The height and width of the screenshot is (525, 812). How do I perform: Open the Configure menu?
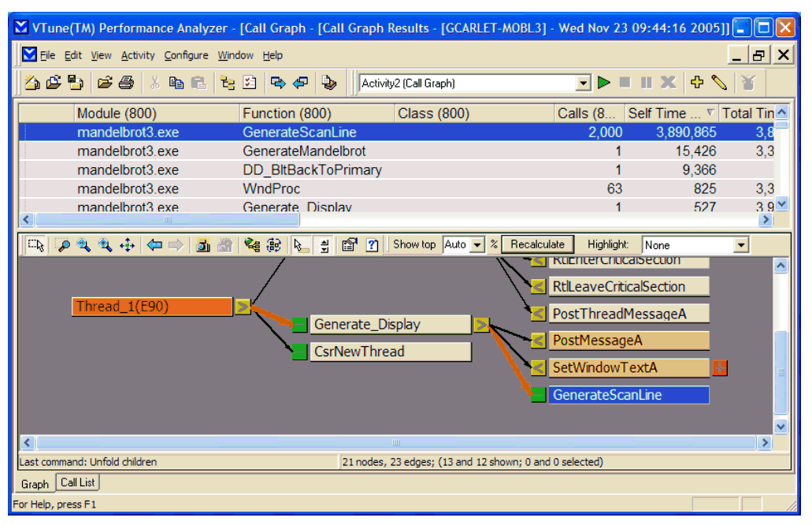click(x=186, y=55)
